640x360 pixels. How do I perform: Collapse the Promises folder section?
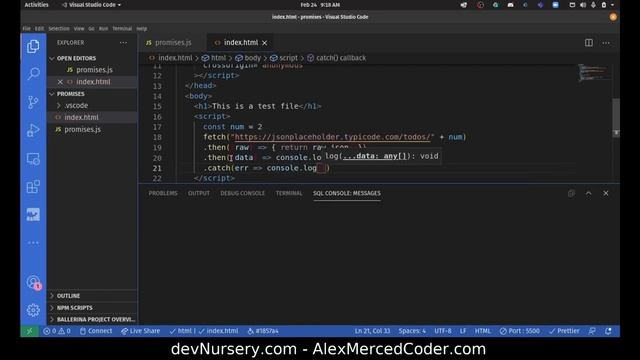tap(52, 94)
